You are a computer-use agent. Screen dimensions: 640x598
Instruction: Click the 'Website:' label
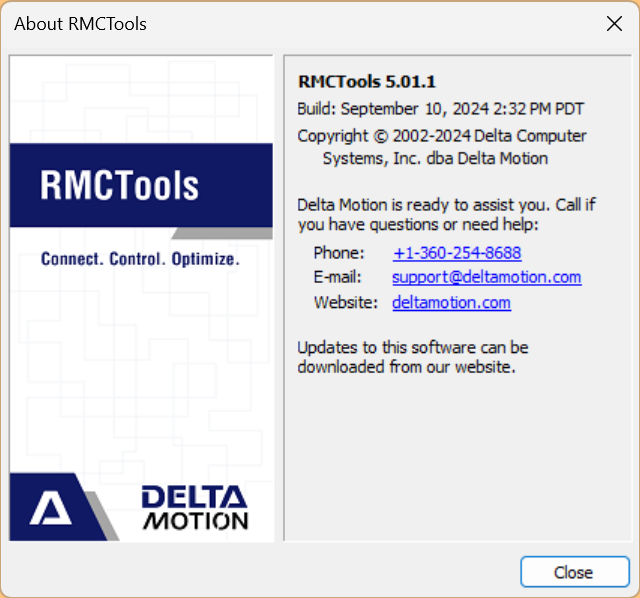(346, 302)
